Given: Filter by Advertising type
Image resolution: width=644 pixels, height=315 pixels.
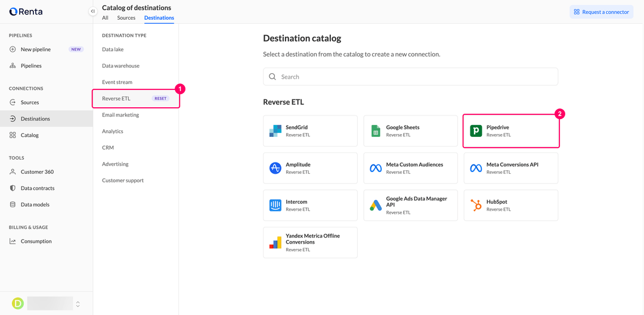Looking at the screenshot, I should click(116, 164).
